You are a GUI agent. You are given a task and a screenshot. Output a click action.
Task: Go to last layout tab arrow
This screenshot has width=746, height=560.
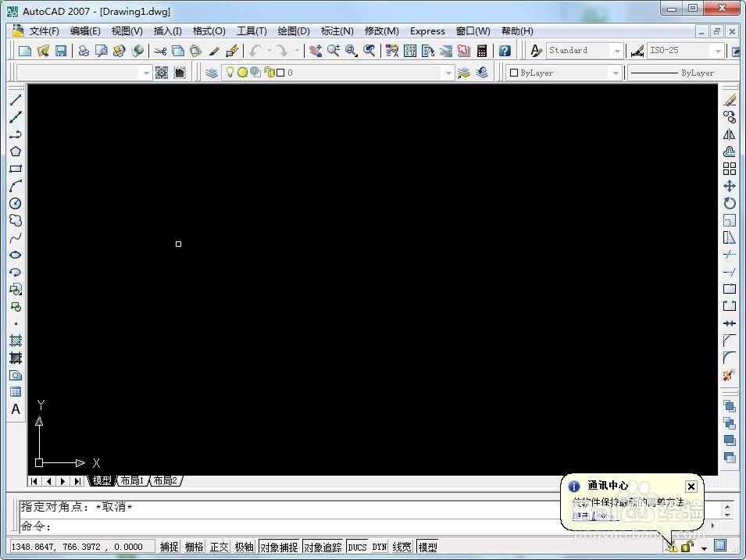click(x=77, y=481)
